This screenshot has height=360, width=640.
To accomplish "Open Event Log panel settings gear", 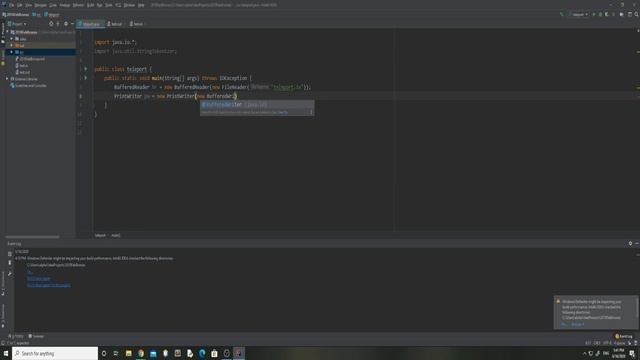I will (x=630, y=244).
